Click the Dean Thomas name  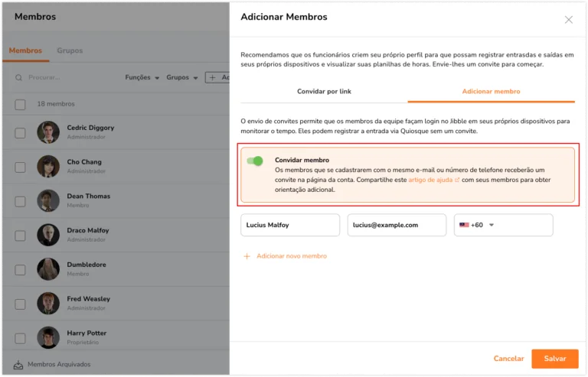[x=89, y=197]
